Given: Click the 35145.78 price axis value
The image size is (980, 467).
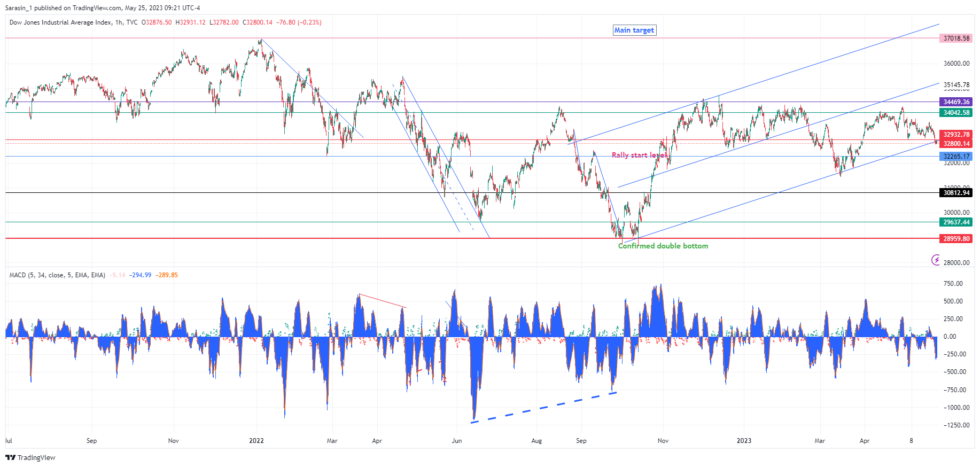Looking at the screenshot, I should coord(956,85).
